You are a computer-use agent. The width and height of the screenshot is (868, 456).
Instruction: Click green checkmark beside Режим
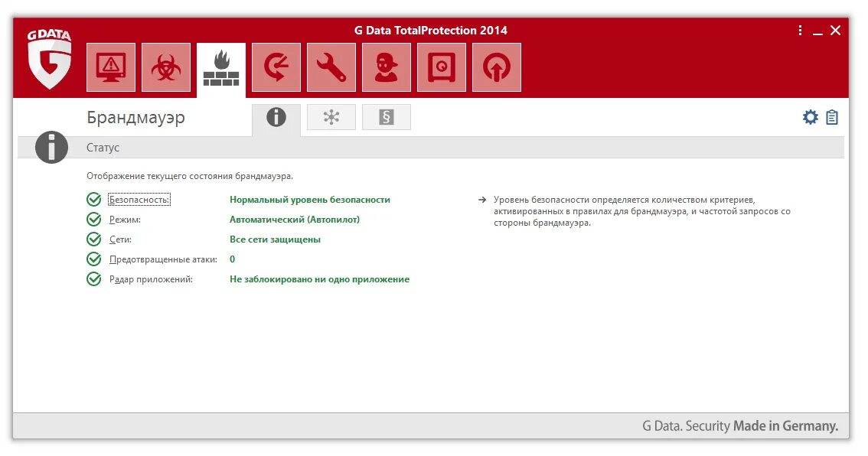94,219
